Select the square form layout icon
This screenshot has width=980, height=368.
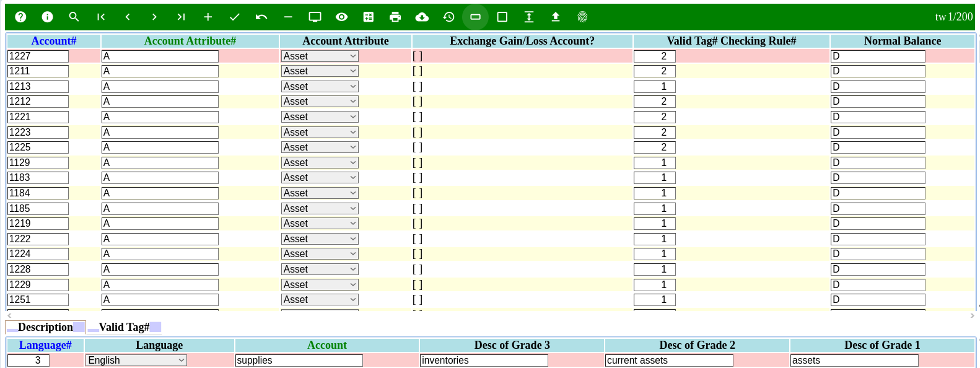pyautogui.click(x=502, y=17)
